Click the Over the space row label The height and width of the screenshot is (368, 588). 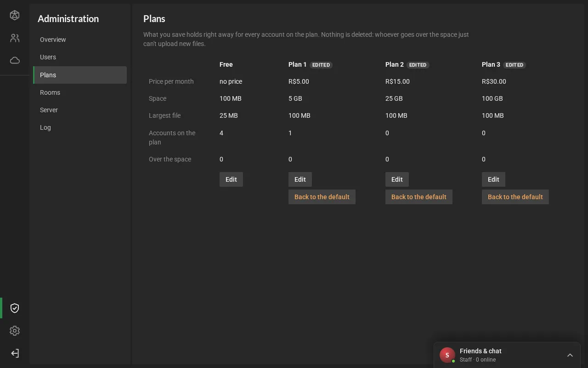170,159
